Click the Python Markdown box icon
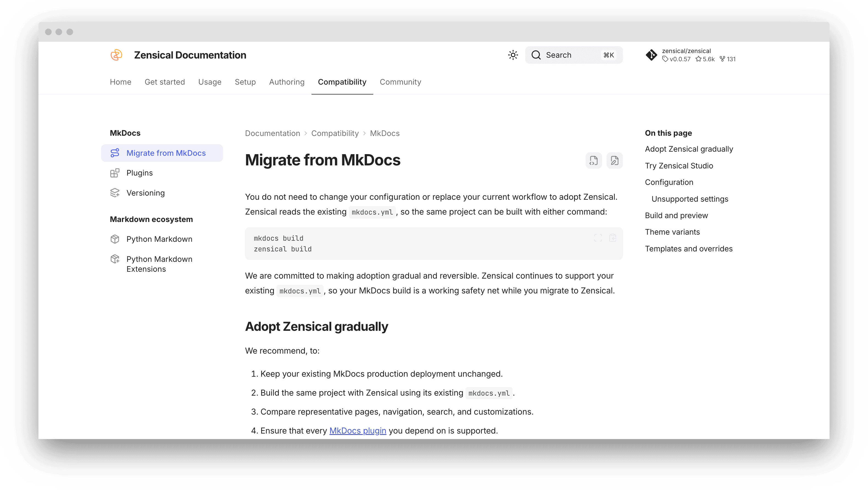The width and height of the screenshot is (868, 494). (115, 239)
